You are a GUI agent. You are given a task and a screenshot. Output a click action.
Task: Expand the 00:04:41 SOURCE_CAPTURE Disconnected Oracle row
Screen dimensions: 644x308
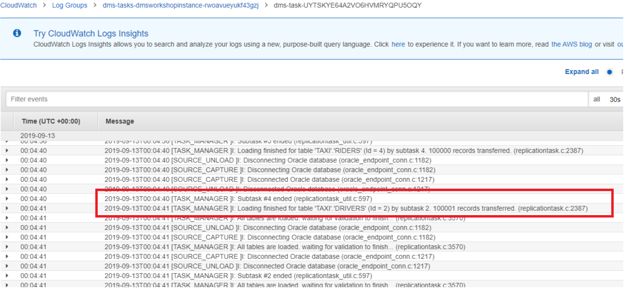(7, 257)
